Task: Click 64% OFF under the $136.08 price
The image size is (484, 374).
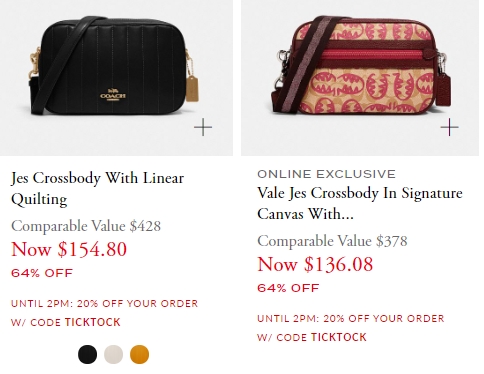Action: (x=288, y=288)
